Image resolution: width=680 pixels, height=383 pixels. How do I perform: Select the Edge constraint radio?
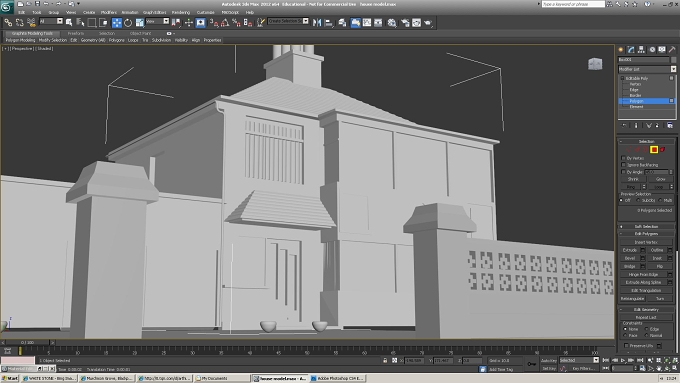(x=647, y=329)
